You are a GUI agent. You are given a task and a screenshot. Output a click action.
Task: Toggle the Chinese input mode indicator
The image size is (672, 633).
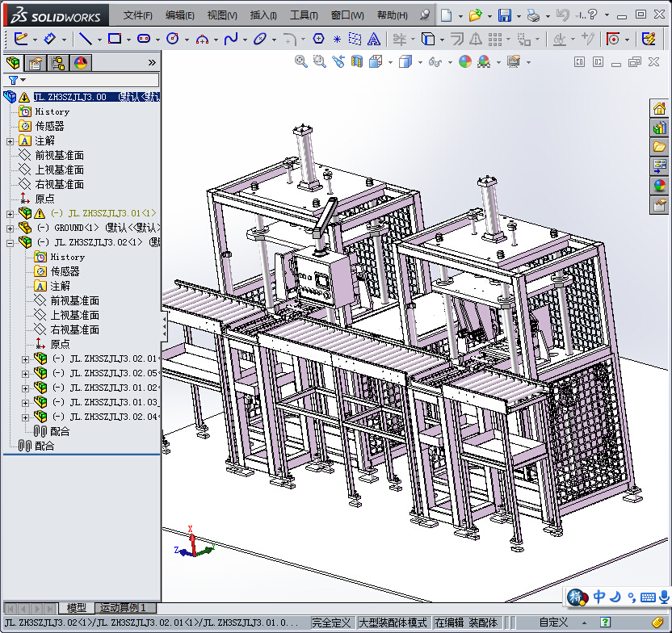(x=599, y=597)
